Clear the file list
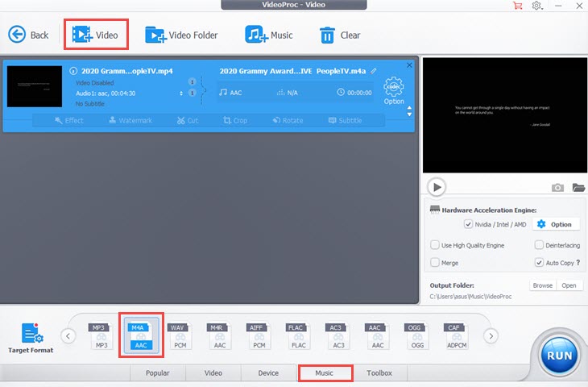 tap(340, 35)
